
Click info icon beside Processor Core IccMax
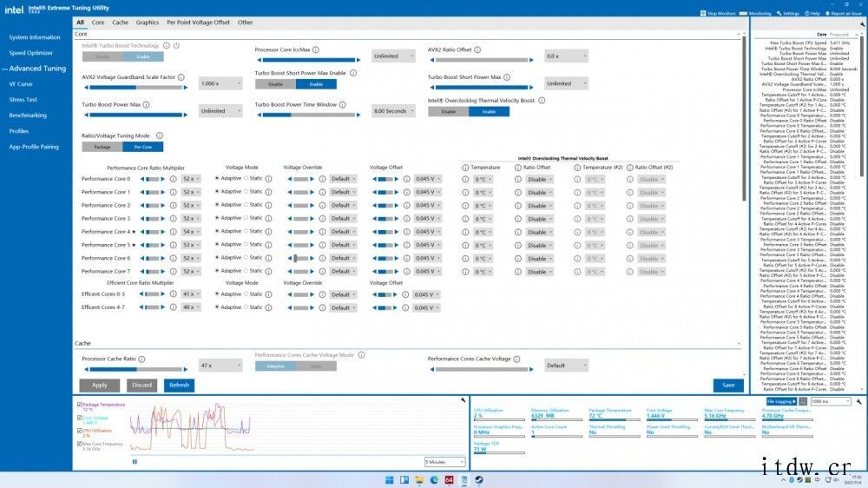pos(316,49)
